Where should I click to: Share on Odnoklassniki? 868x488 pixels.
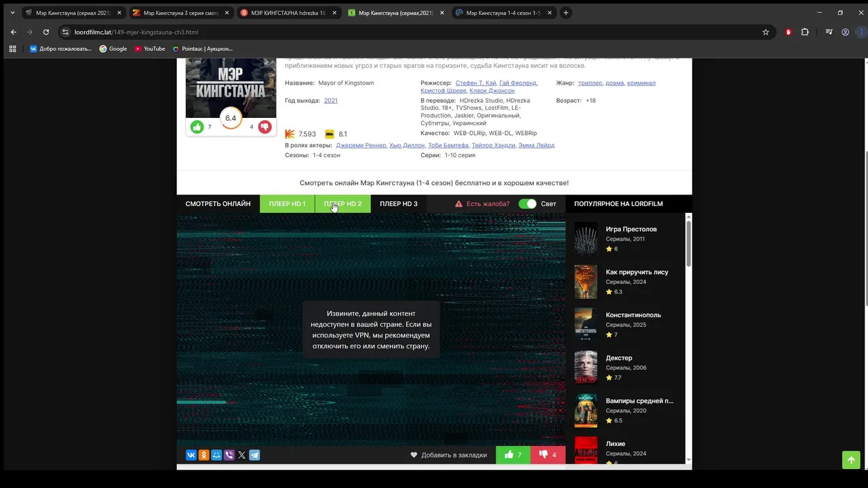pos(203,455)
